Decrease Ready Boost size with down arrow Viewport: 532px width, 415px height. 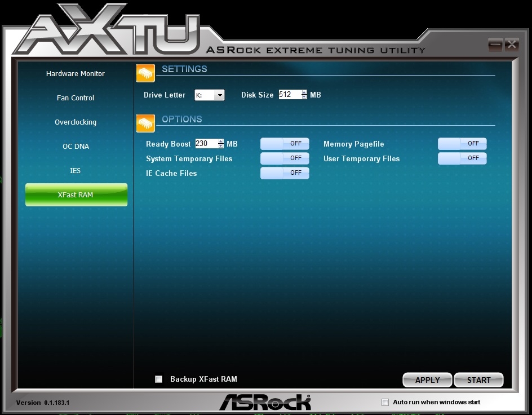221,146
